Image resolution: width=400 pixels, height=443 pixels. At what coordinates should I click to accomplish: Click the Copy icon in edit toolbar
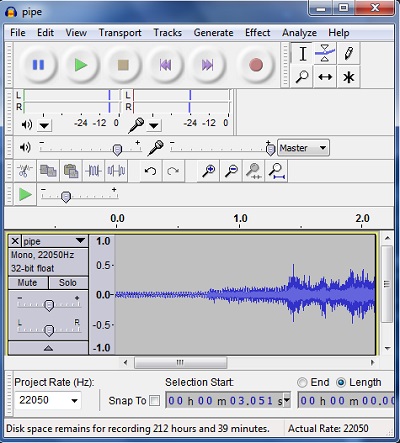pyautogui.click(x=48, y=171)
